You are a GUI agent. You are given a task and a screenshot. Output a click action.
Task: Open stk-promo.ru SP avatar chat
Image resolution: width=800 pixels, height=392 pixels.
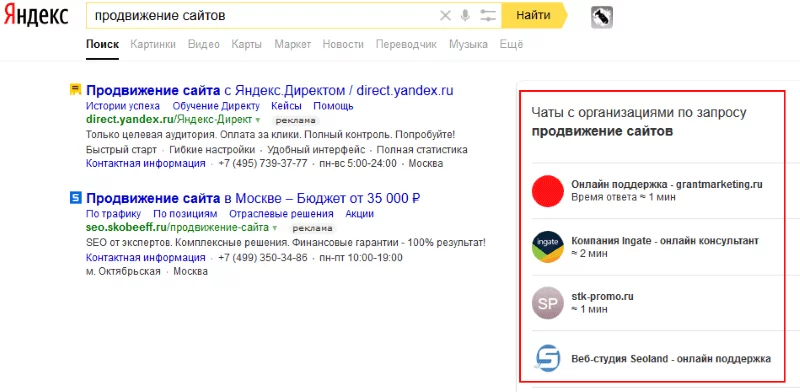(547, 303)
